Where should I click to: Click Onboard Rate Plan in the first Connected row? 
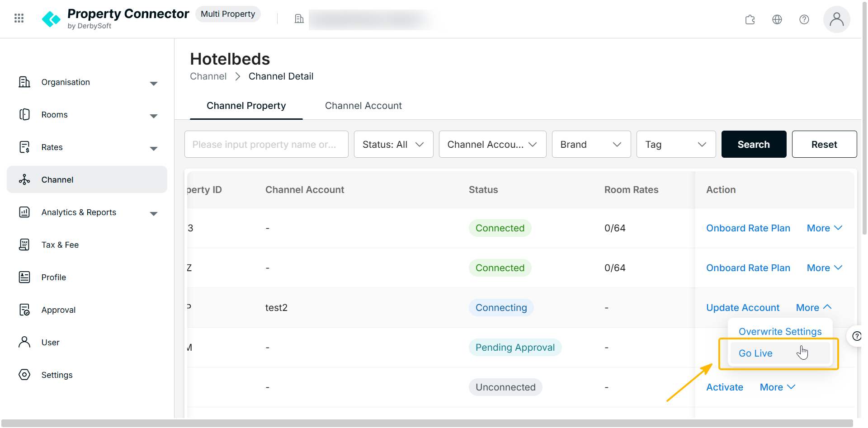[x=748, y=228]
